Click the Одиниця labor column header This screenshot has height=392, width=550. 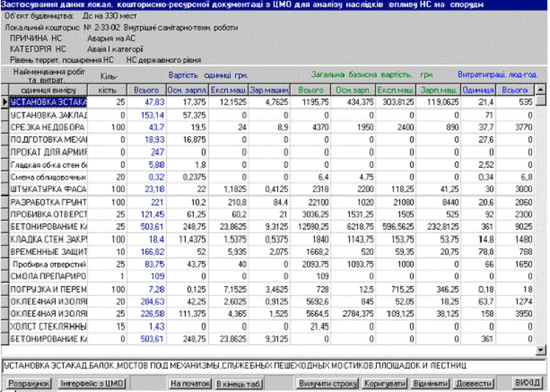point(482,91)
